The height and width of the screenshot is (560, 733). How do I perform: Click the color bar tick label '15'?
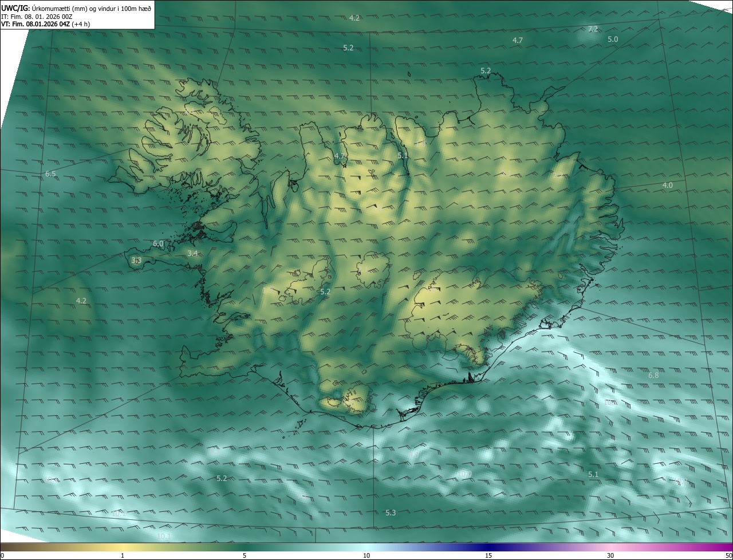[488, 555]
